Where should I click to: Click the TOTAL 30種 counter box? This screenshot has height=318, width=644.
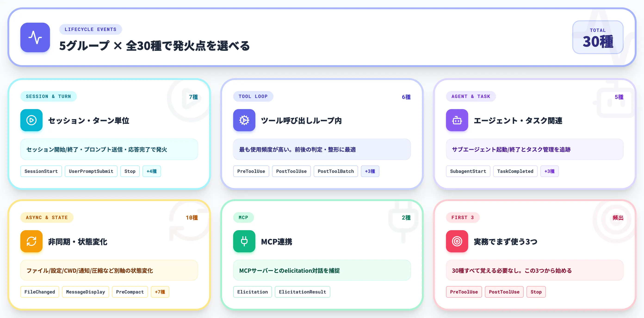(x=598, y=37)
